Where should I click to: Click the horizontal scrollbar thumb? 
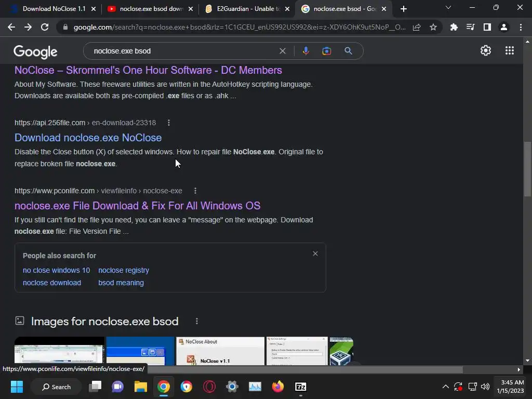click(305, 369)
